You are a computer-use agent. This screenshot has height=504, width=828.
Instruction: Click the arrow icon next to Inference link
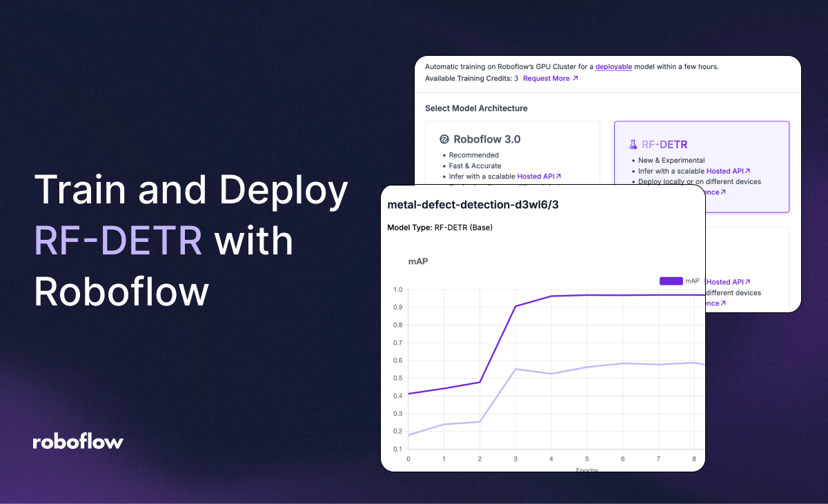click(x=723, y=192)
